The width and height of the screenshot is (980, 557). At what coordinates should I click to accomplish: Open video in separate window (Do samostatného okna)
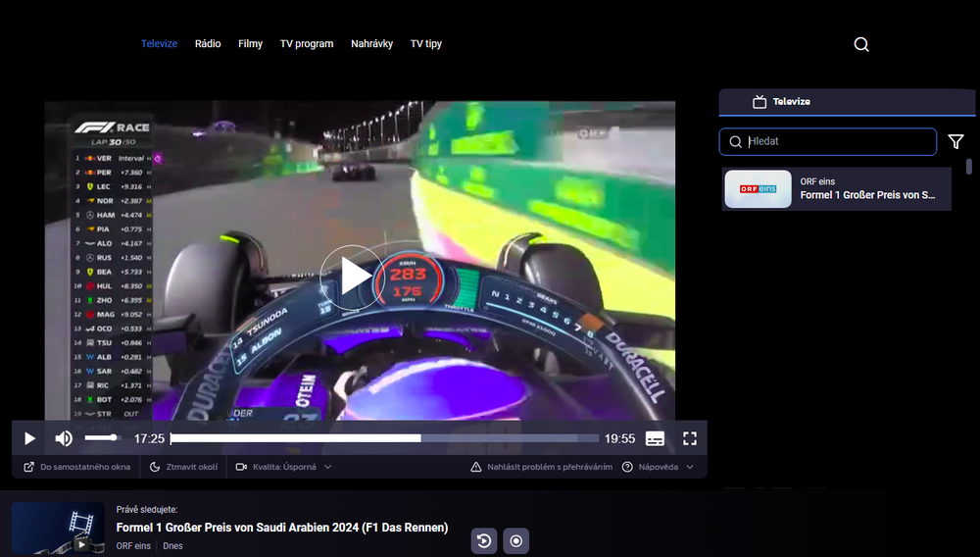(77, 467)
